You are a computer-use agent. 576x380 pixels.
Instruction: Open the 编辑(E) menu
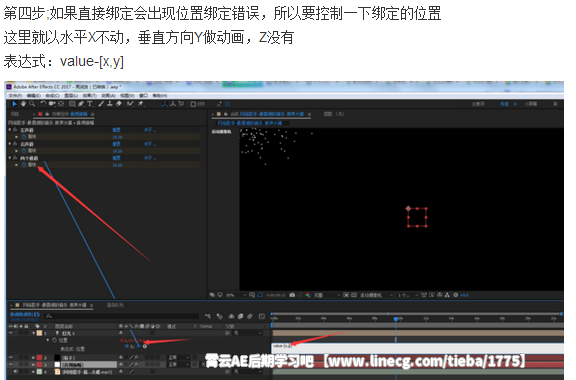click(33, 96)
